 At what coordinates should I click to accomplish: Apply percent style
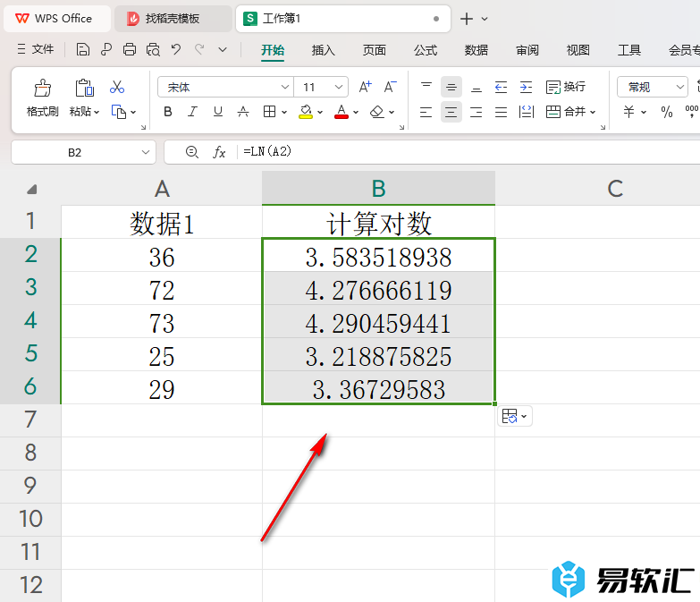667,112
